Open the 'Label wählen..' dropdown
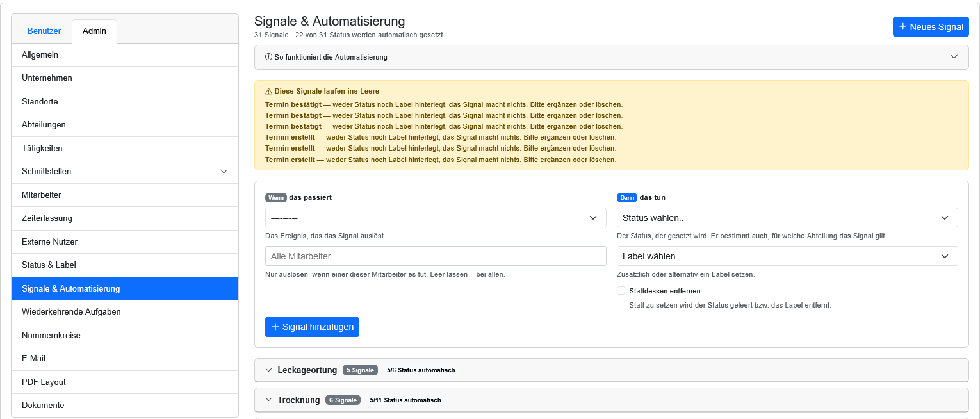Viewport: 980px width, 419px height. click(787, 256)
